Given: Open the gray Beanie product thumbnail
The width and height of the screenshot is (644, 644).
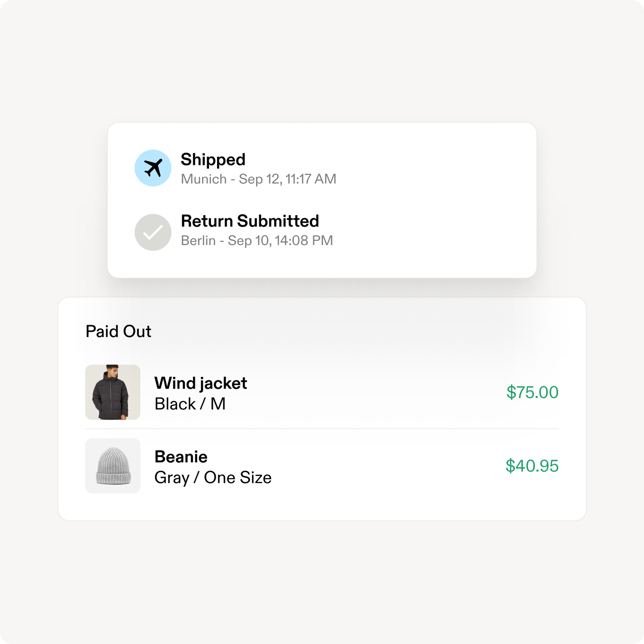Looking at the screenshot, I should (x=113, y=466).
